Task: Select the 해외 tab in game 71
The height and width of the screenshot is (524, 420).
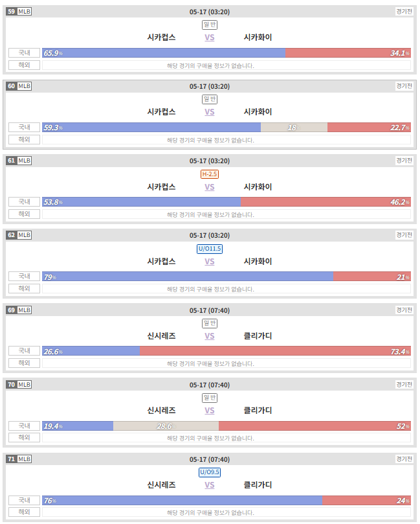Action: coord(25,512)
